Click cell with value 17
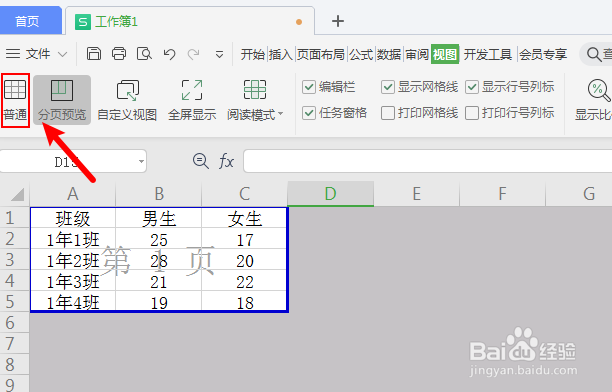Screen dimensions: 612x392 (244, 239)
